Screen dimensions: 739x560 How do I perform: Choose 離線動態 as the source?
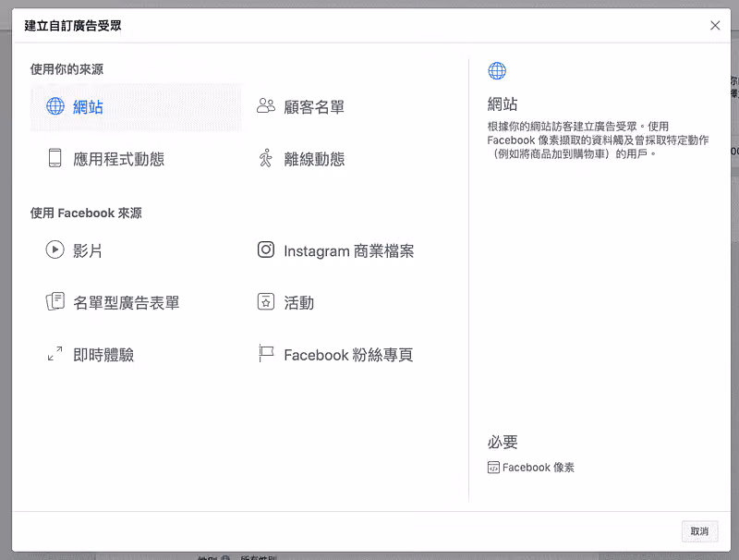tap(314, 159)
